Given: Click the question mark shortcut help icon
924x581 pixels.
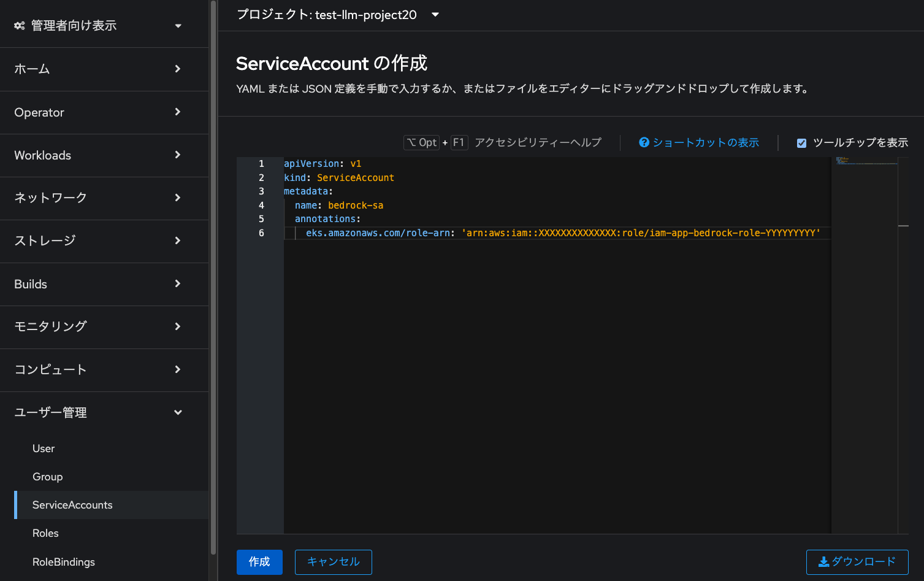Looking at the screenshot, I should pyautogui.click(x=644, y=142).
